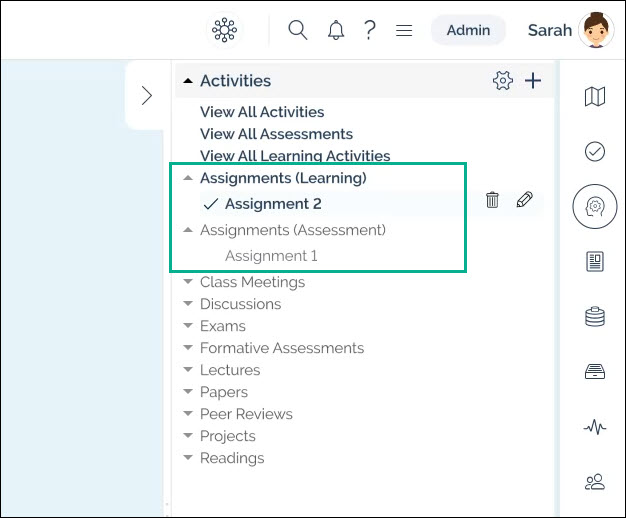Open the people group sidebar icon

click(595, 482)
